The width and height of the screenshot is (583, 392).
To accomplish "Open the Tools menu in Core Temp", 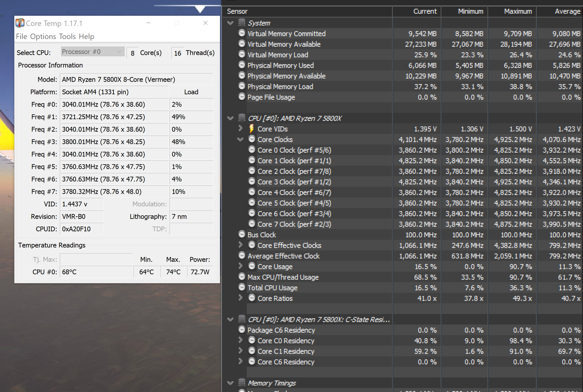I will point(67,37).
